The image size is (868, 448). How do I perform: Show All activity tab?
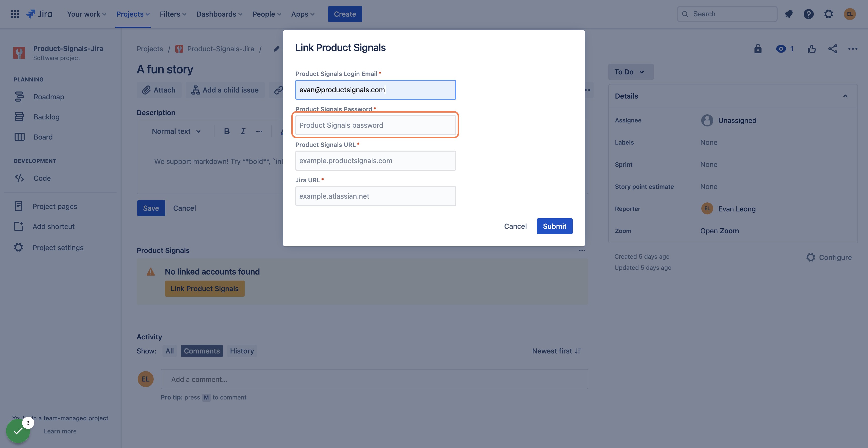(x=170, y=351)
